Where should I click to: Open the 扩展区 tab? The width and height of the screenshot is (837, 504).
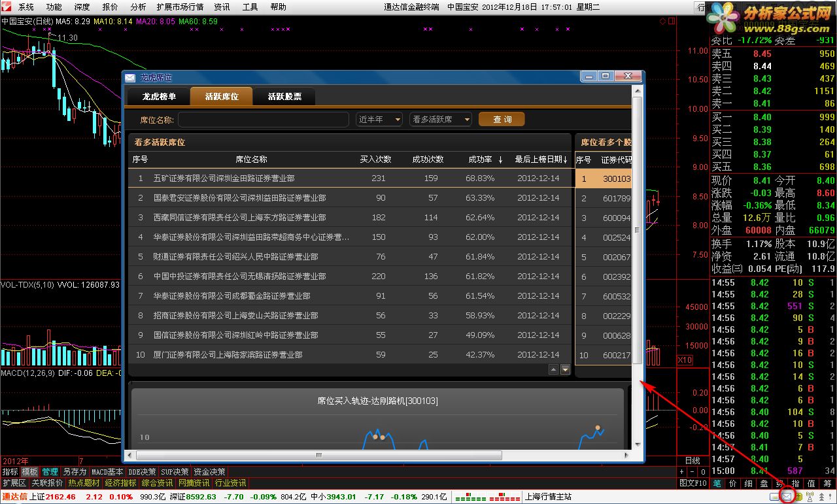14,483
